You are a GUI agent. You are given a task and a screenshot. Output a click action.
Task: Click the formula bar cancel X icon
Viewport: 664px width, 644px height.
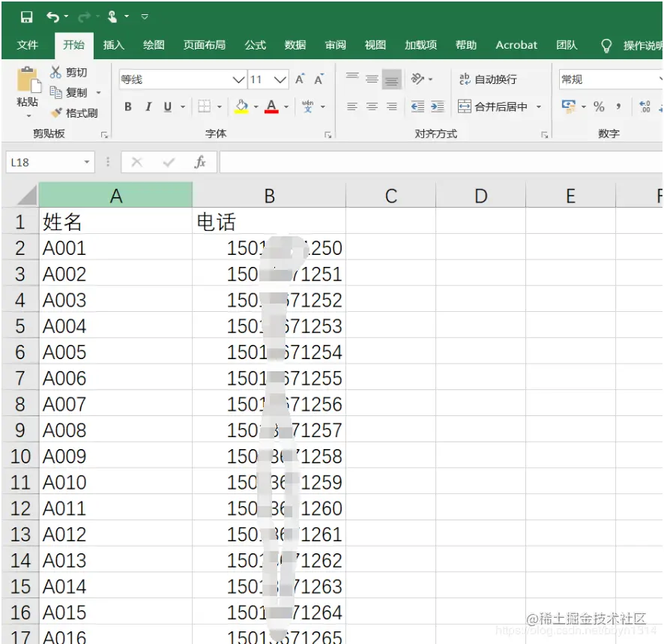tap(137, 162)
